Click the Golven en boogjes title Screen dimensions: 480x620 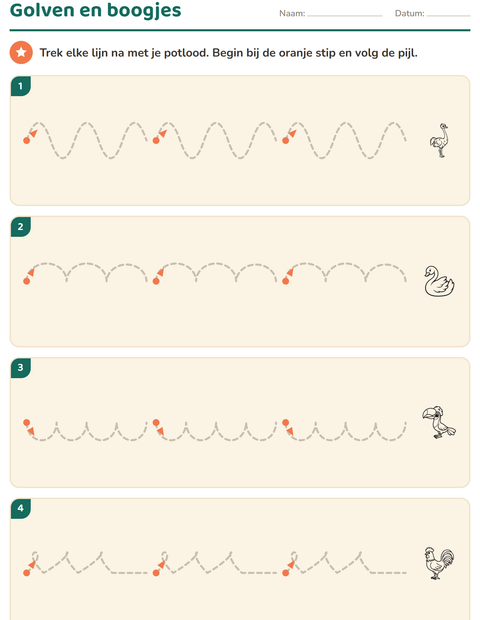click(x=95, y=10)
